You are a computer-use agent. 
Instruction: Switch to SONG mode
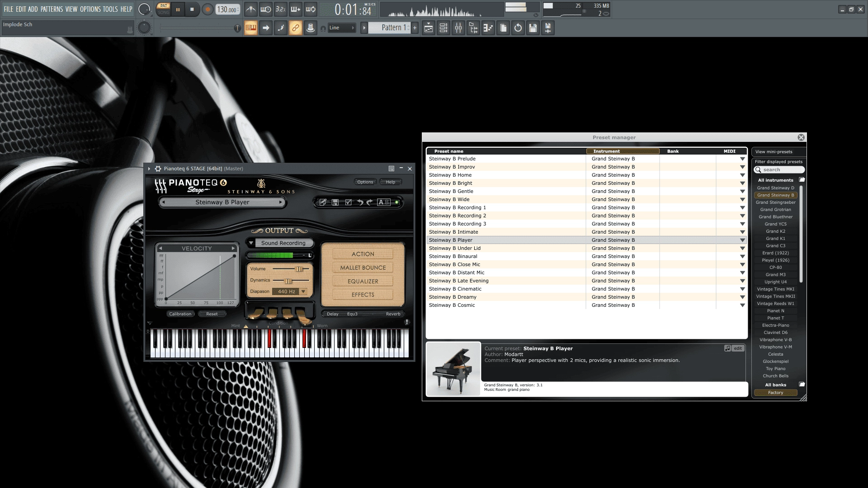pos(164,13)
